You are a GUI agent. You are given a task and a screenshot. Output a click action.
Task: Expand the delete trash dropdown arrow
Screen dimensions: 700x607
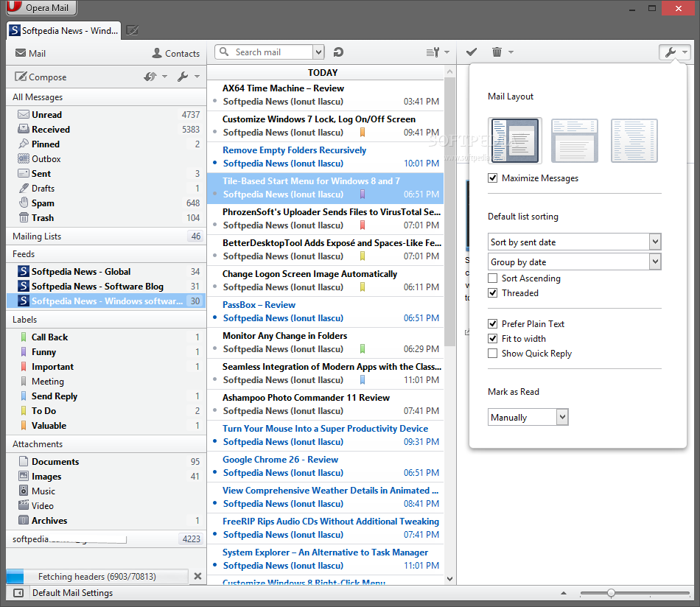click(x=511, y=52)
